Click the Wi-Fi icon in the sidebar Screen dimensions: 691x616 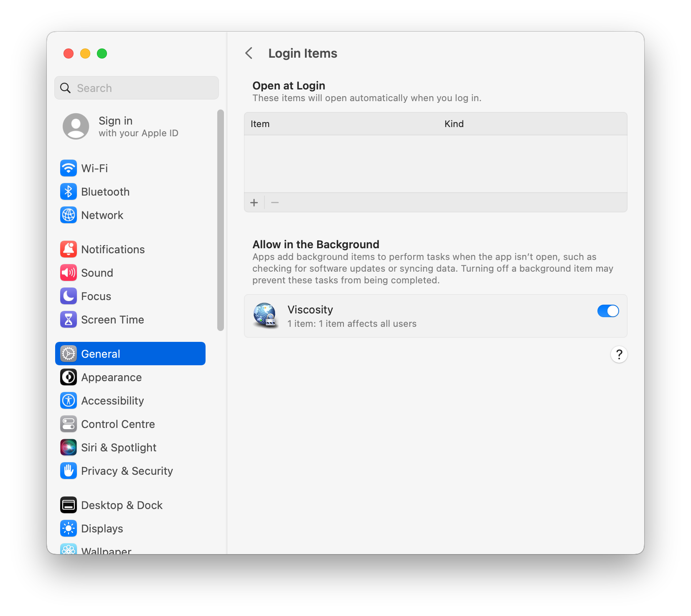[x=69, y=168]
